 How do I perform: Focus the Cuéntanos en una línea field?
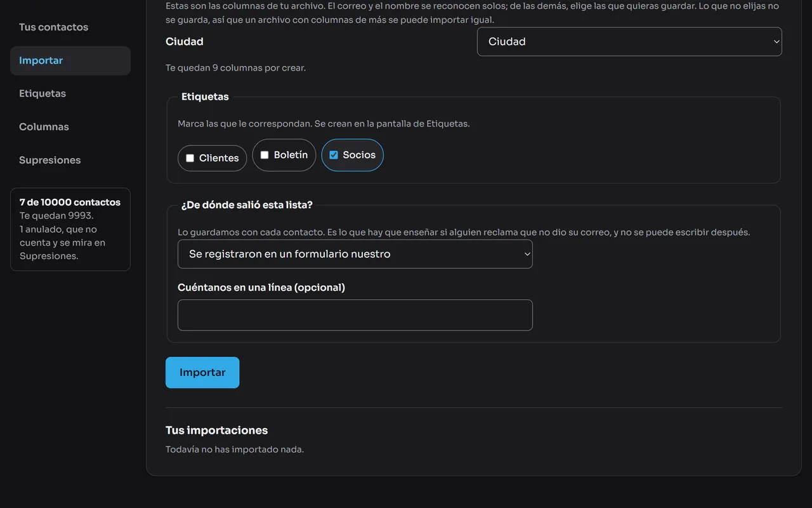tap(355, 315)
